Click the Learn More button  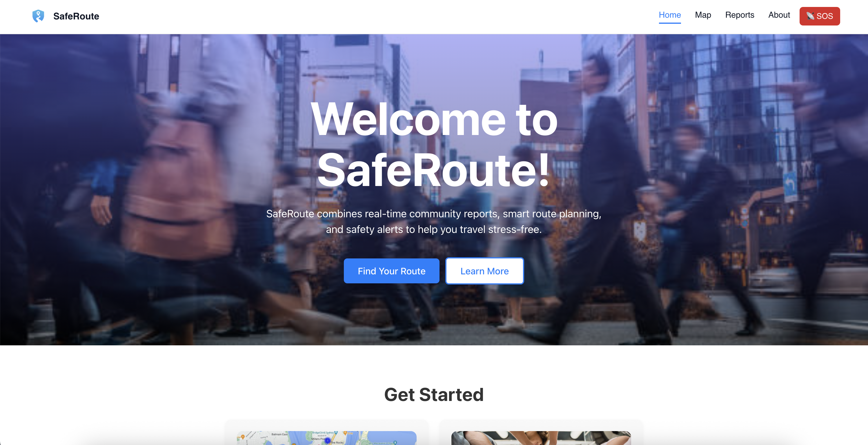pyautogui.click(x=484, y=271)
